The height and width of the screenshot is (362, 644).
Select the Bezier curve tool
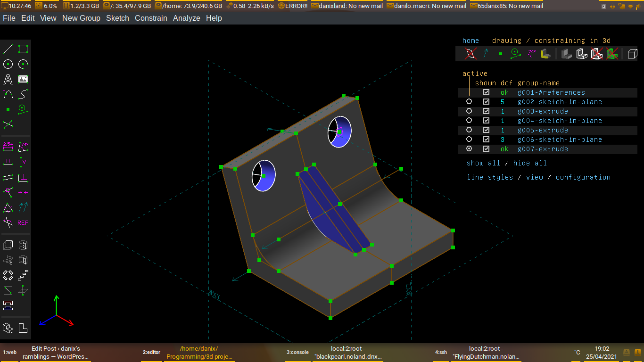(x=23, y=94)
